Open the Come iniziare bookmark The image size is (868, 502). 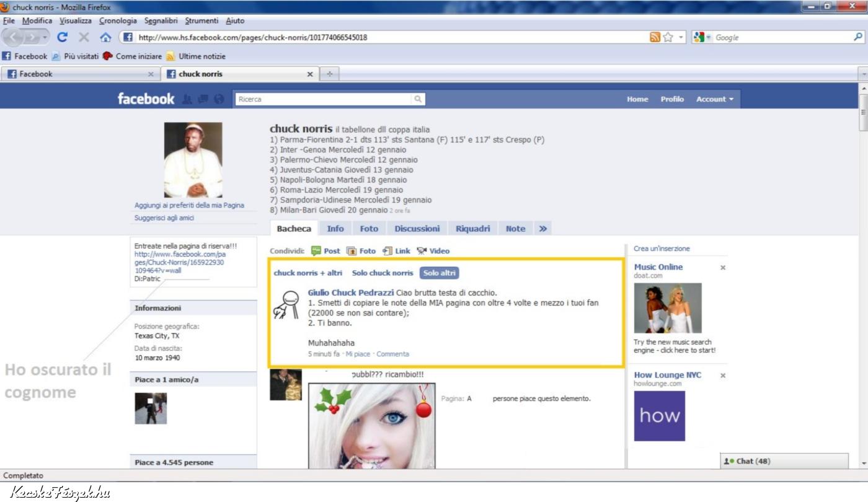coord(132,56)
